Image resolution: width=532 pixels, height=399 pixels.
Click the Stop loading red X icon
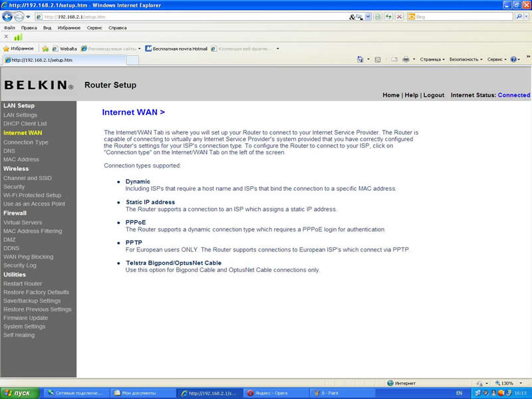pos(400,16)
